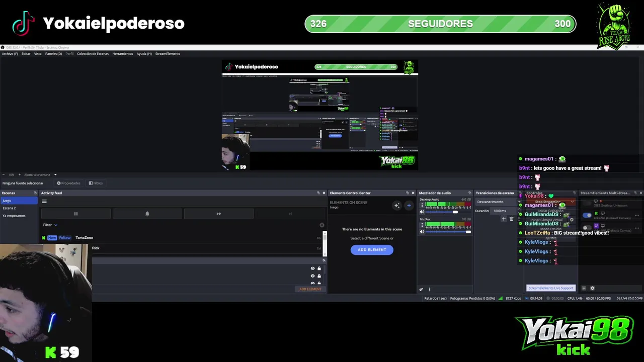
Task: Toggle the OBS Setting multi-stream switch
Action: [x=587, y=203]
